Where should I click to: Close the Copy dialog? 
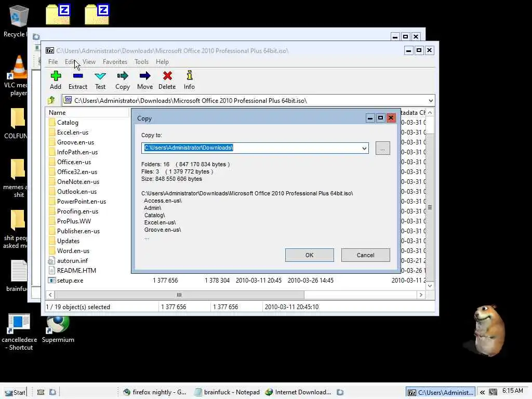pos(391,118)
